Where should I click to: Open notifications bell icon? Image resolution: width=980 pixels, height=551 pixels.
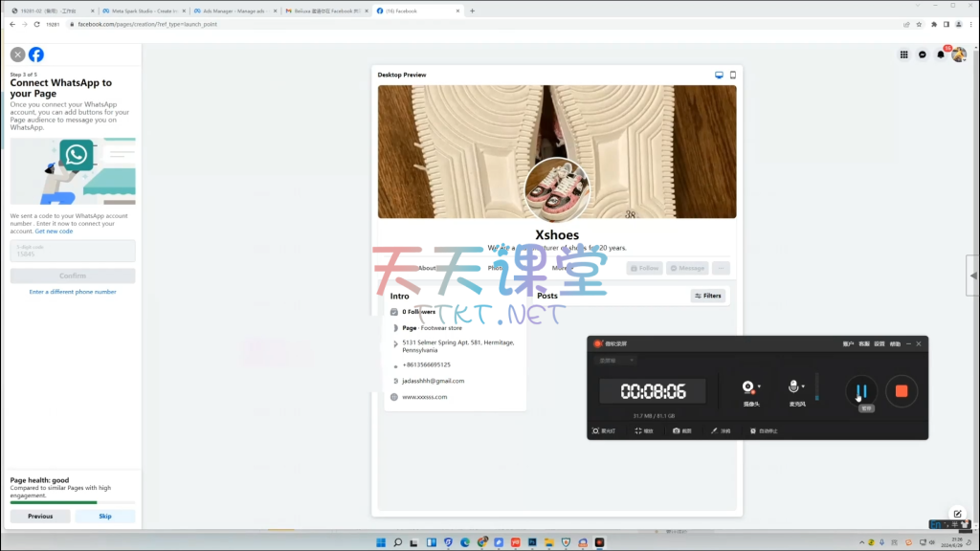point(941,55)
